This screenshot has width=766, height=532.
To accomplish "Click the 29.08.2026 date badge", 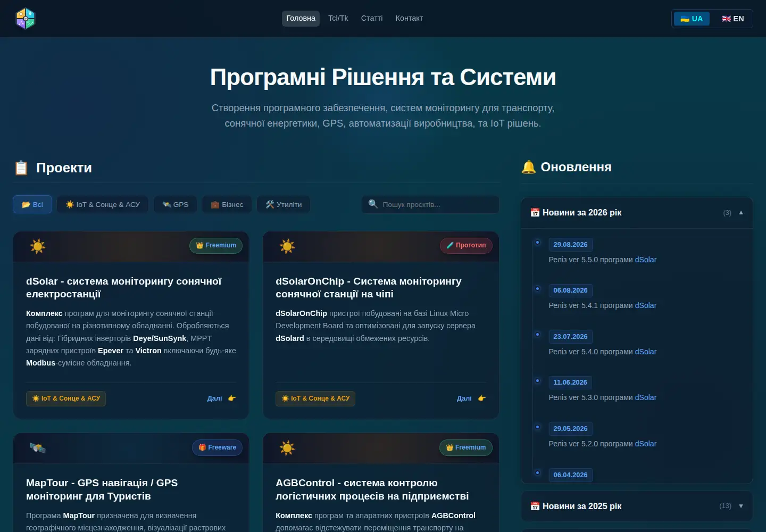I will coord(570,245).
